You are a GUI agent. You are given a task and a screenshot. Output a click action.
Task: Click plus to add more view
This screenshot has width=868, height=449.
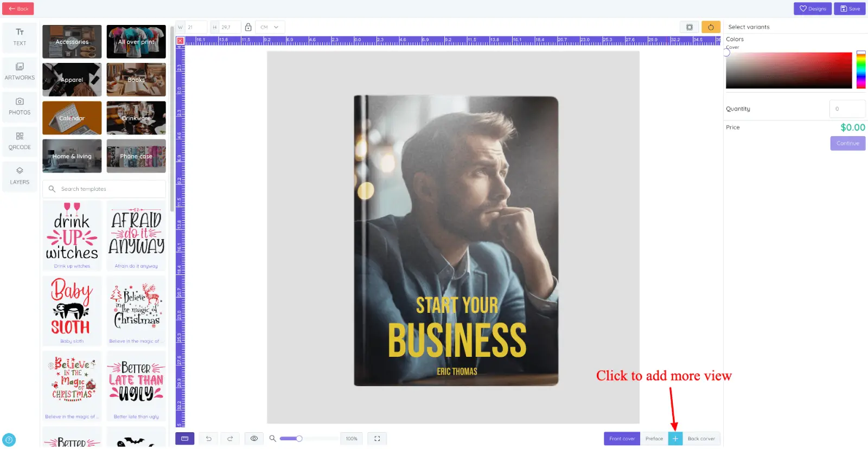coord(675,439)
